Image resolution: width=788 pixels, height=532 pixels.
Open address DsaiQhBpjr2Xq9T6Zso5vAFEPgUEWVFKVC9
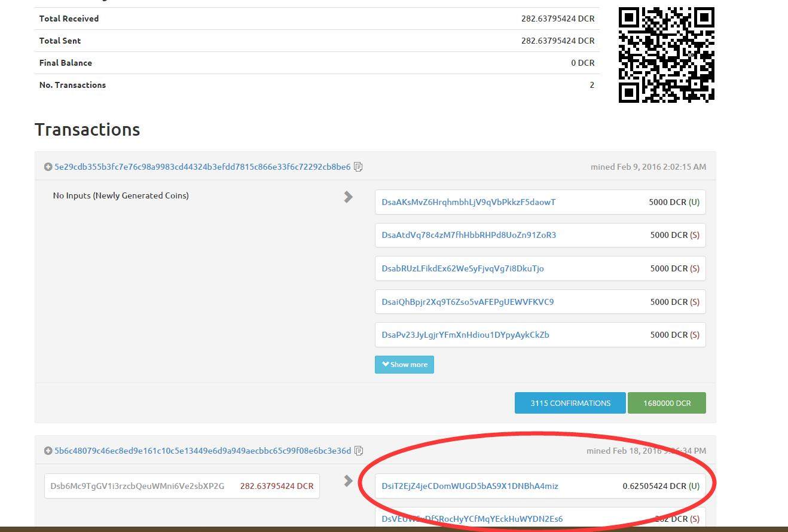(468, 302)
